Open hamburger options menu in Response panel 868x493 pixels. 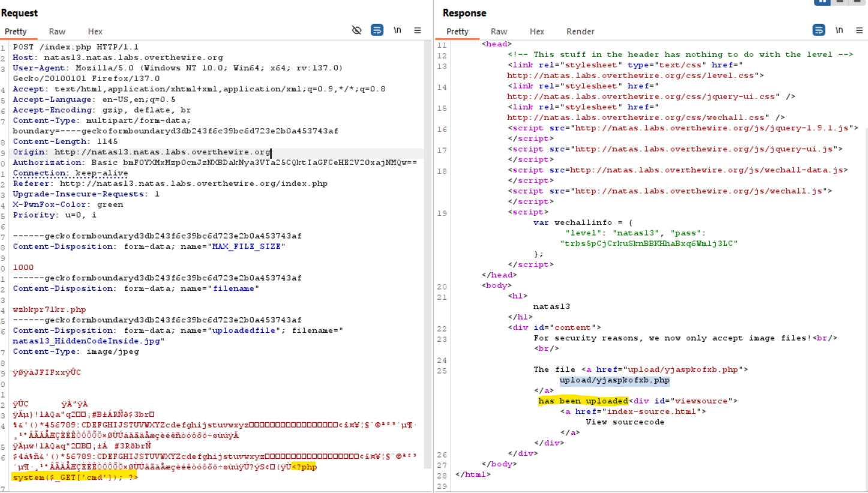click(860, 30)
